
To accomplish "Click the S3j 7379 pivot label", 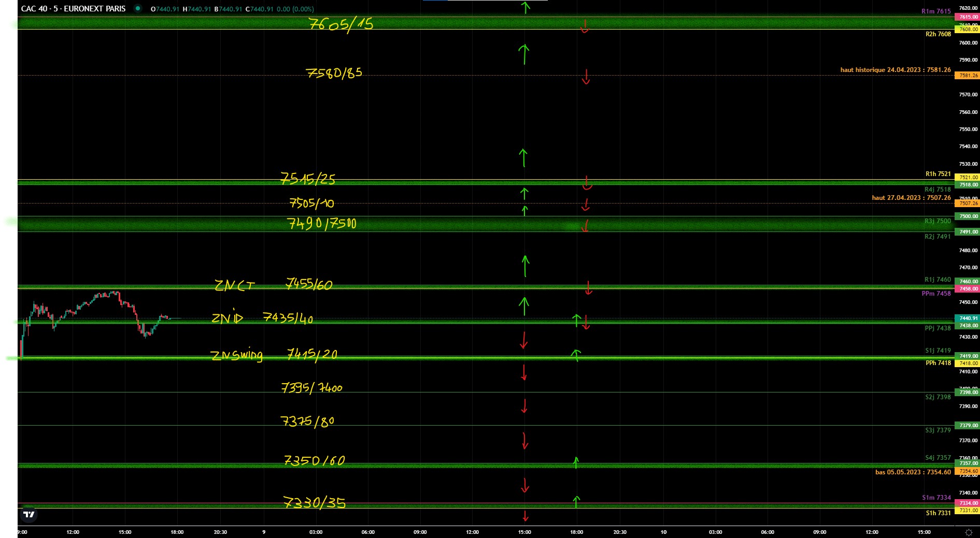I will [x=938, y=430].
